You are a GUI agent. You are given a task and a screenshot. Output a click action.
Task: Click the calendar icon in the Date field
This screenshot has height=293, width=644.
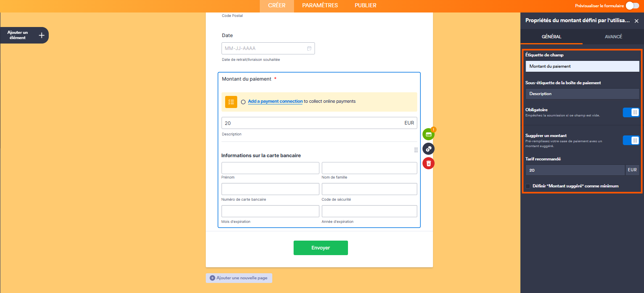pos(309,48)
